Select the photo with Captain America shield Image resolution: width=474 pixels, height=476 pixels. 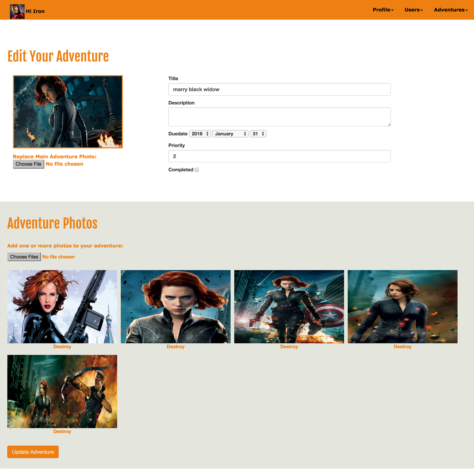(x=289, y=307)
